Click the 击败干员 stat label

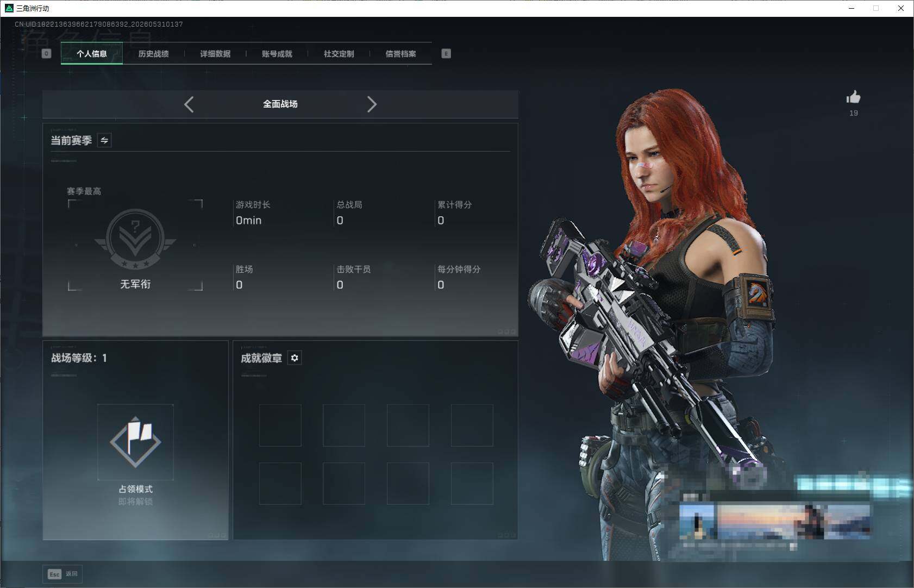click(354, 269)
